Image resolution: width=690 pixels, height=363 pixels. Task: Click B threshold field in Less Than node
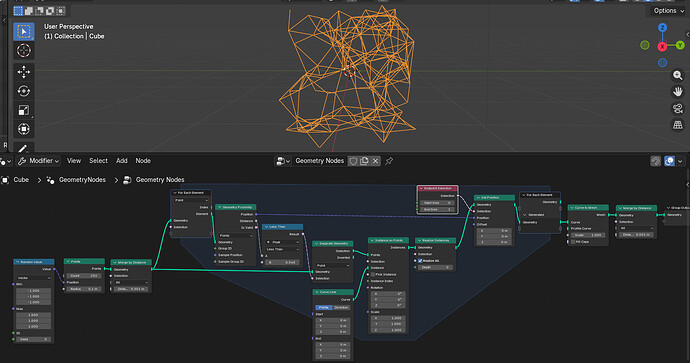pyautogui.click(x=283, y=262)
